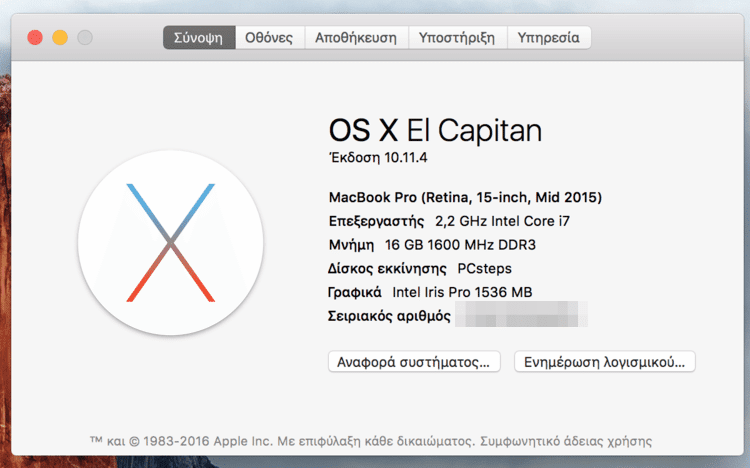The image size is (750, 468).
Task: Go to the Υποστήριξη tab
Action: 457,38
